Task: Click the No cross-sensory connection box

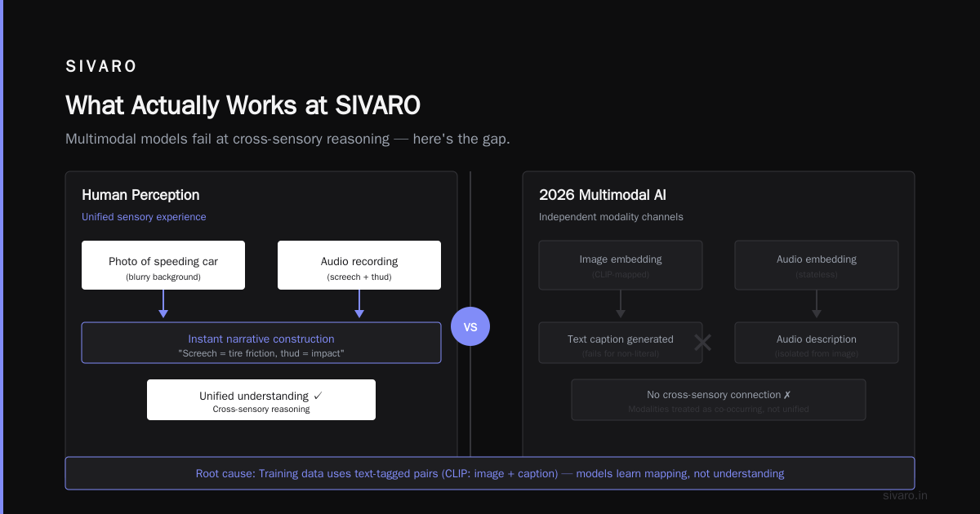Action: (x=719, y=400)
